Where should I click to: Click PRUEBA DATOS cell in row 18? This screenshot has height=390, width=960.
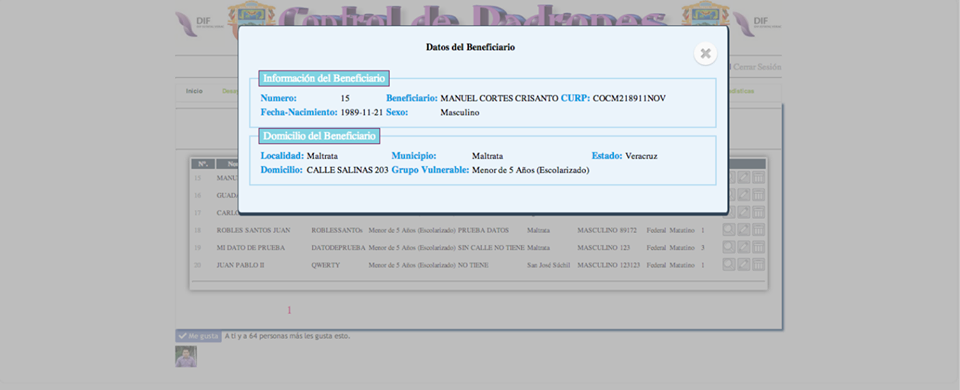pyautogui.click(x=483, y=230)
